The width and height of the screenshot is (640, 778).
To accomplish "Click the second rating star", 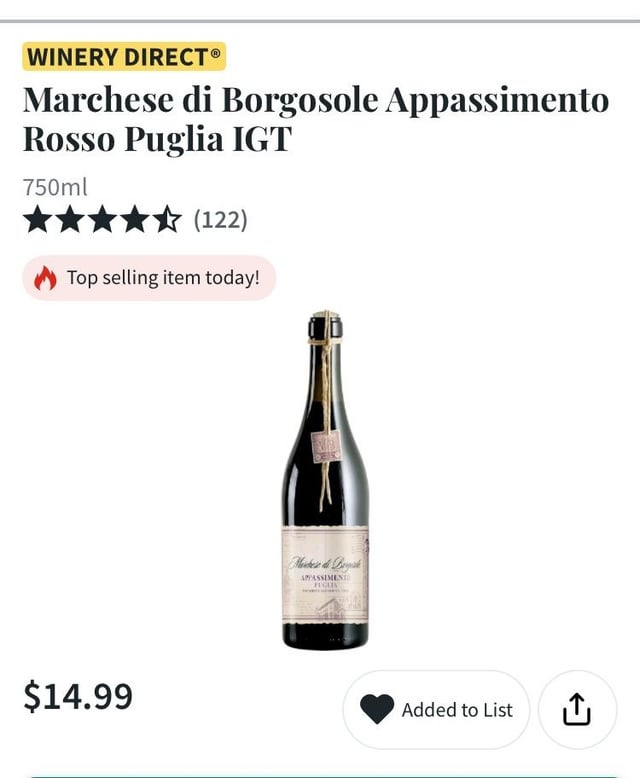I will pyautogui.click(x=70, y=219).
